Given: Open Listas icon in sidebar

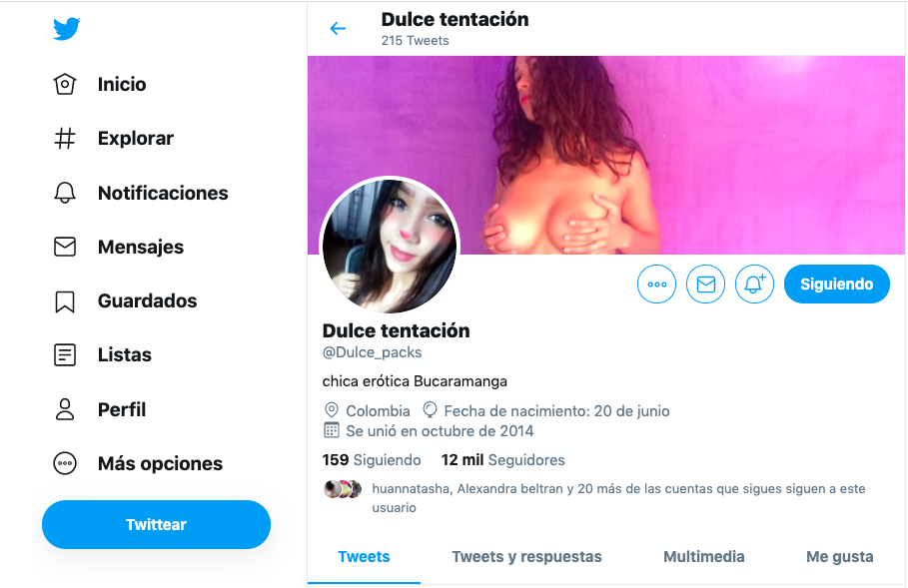Looking at the screenshot, I should 65,354.
